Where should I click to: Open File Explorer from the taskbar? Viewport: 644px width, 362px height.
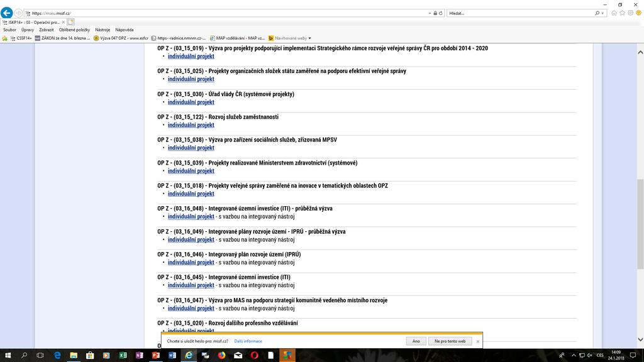tap(74, 356)
